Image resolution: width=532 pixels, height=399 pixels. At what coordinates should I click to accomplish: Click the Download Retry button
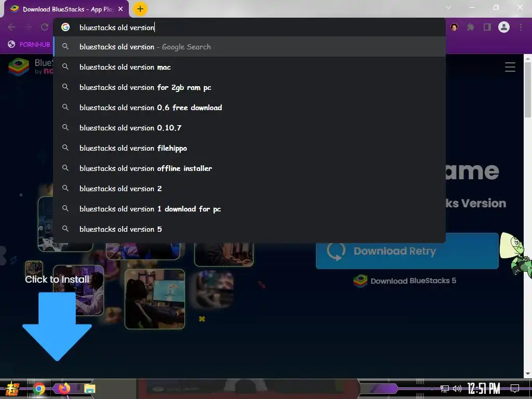coord(407,251)
